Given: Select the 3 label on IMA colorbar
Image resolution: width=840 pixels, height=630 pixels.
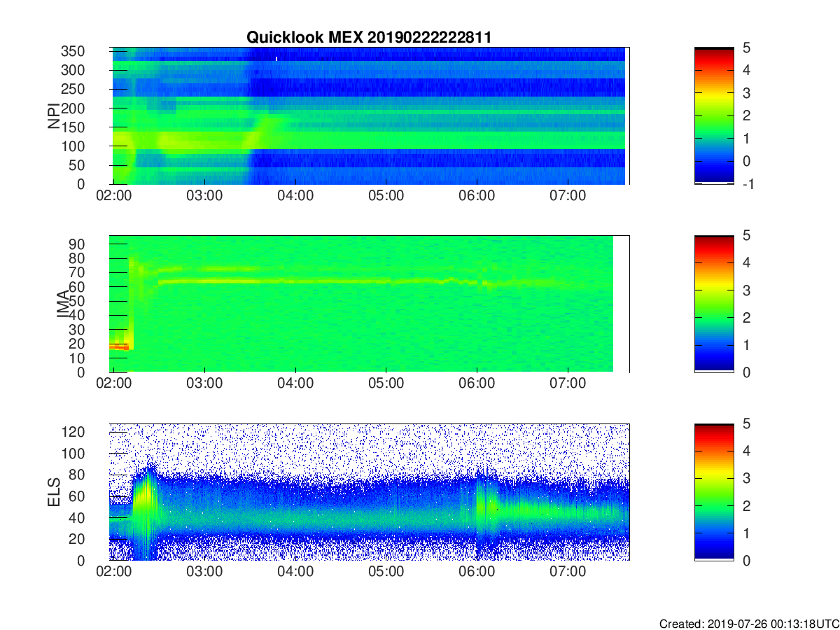Looking at the screenshot, I should click(746, 290).
